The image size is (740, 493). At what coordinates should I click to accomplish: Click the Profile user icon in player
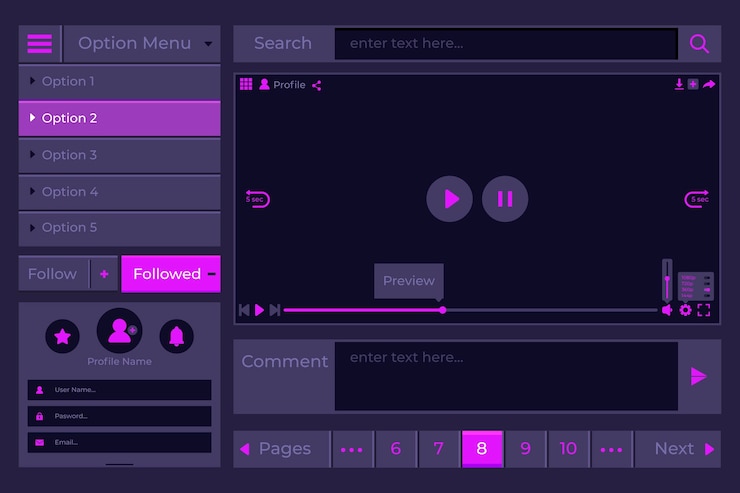(x=264, y=84)
